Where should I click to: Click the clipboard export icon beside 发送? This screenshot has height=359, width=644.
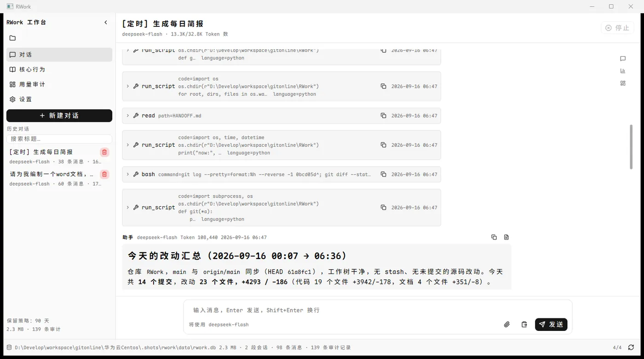coord(524,324)
